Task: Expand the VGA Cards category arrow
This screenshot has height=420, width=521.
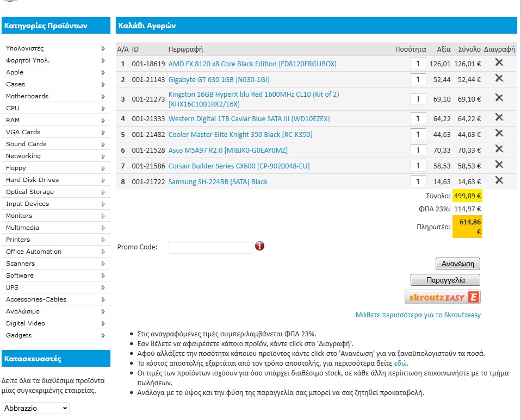Action: [x=103, y=132]
